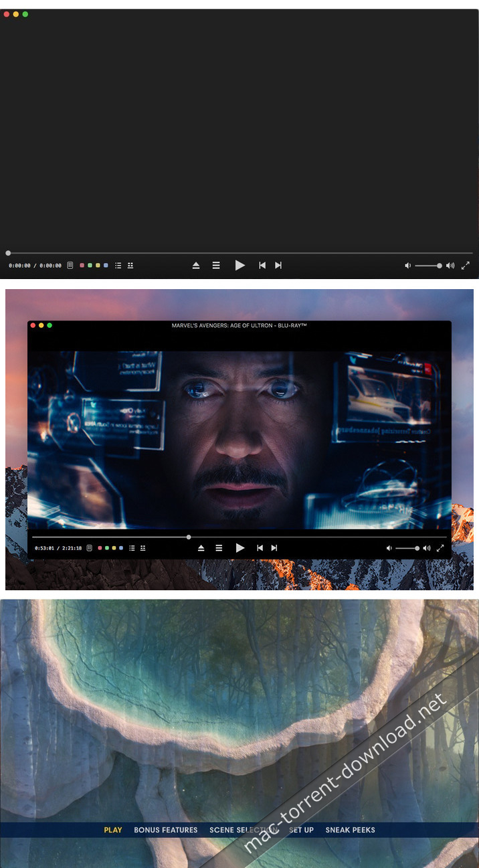
Task: Click the blue color button in the empty player
Action: 106,266
